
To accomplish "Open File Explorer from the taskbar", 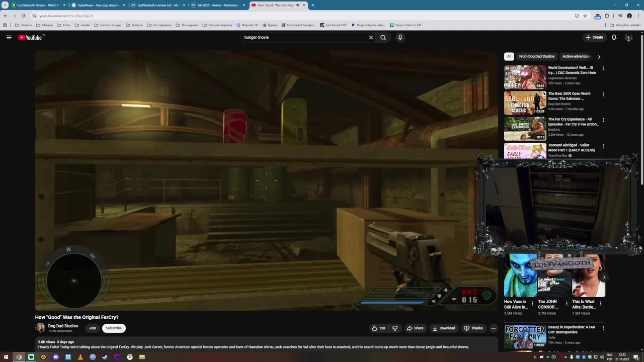I will tap(142, 357).
